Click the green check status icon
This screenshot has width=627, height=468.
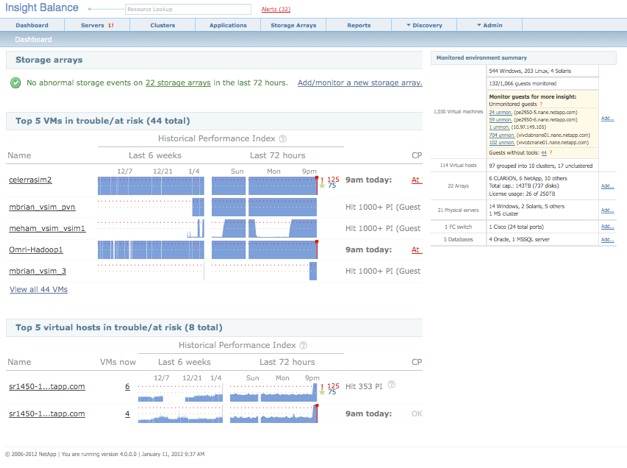(x=16, y=83)
